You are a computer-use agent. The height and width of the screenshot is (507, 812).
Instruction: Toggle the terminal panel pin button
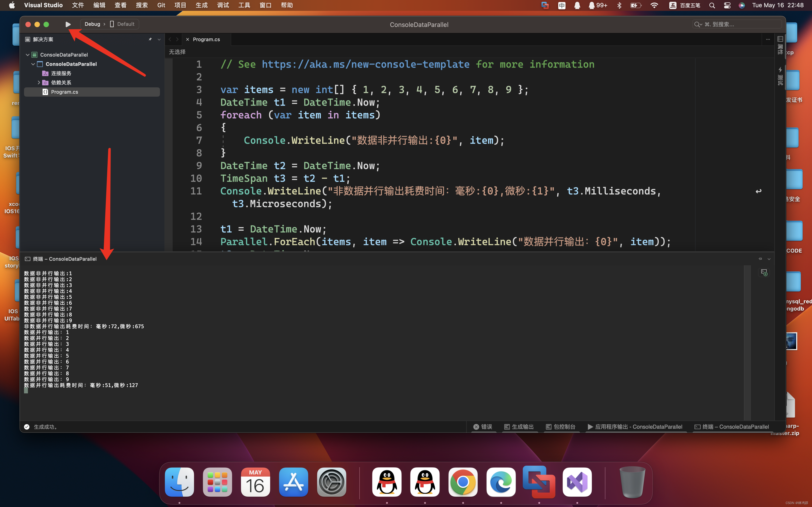[x=760, y=258]
